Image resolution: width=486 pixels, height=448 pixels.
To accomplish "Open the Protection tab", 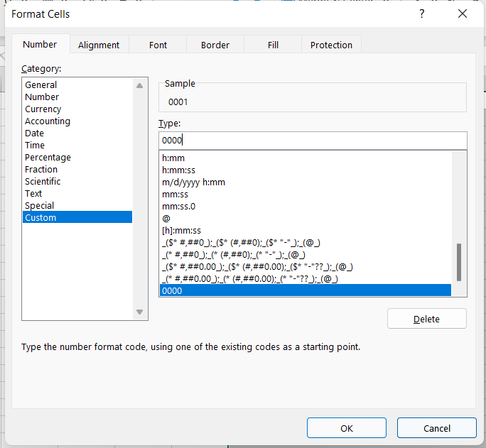I will click(331, 45).
